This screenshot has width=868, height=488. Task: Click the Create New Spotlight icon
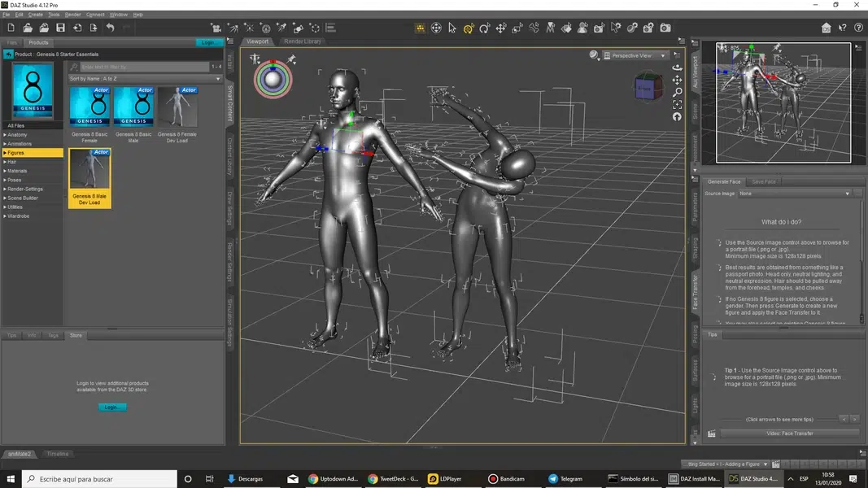(233, 28)
